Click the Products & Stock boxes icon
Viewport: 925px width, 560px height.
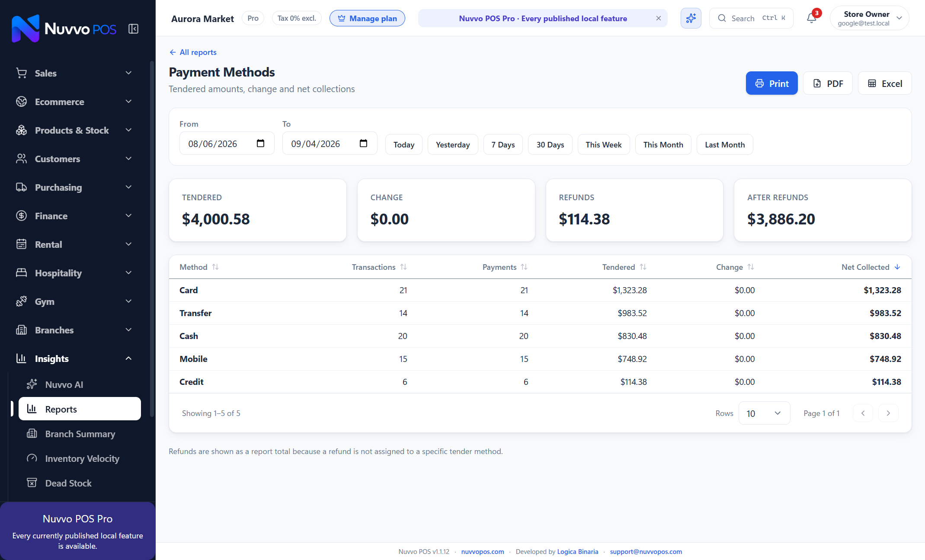21,130
